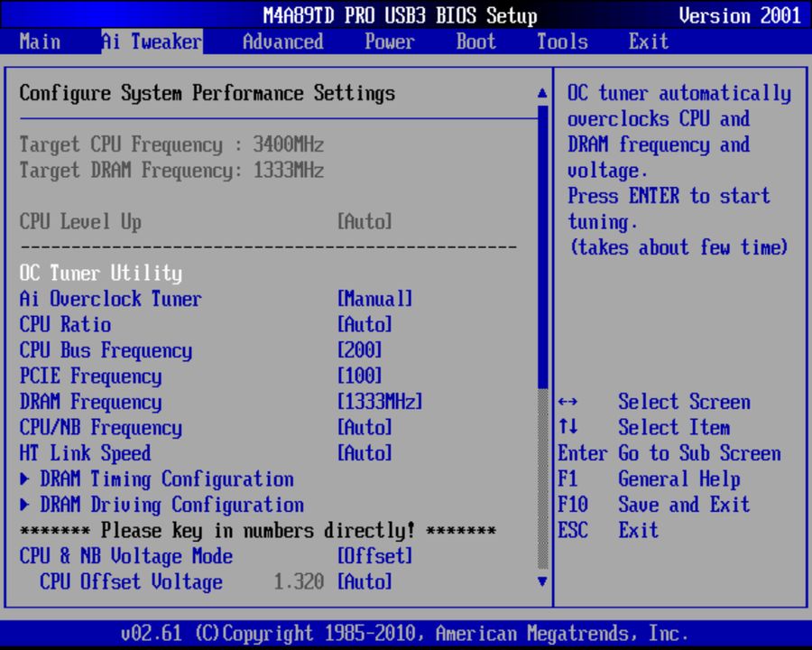The width and height of the screenshot is (812, 650).
Task: Open the Exit menu
Action: (647, 42)
